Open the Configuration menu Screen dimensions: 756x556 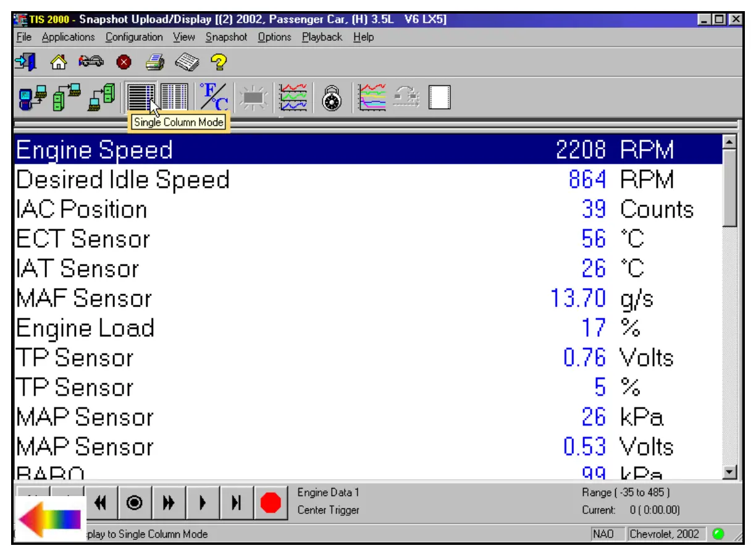coord(134,37)
